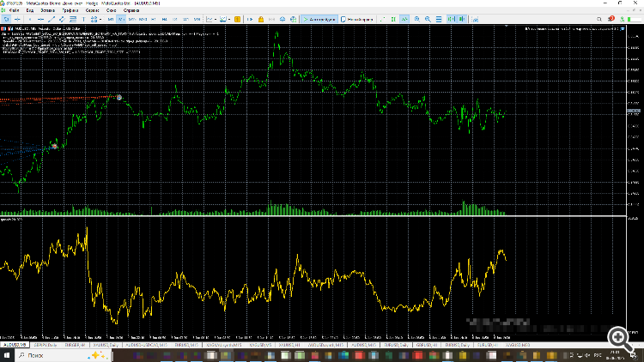Click the Windows taskbar search box Поиск
Screen dimensions: 644x362
64,355
